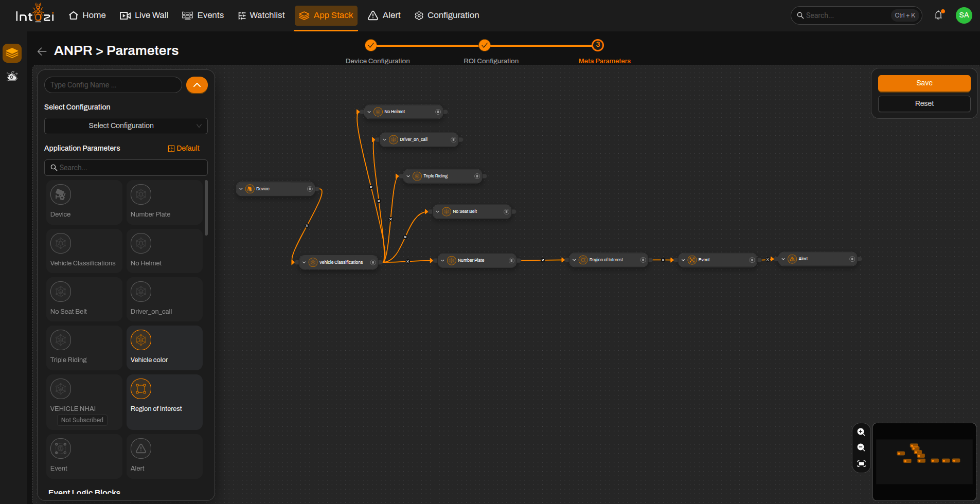Expand the Number Plate node chevron
This screenshot has height=504, width=980.
click(x=442, y=260)
